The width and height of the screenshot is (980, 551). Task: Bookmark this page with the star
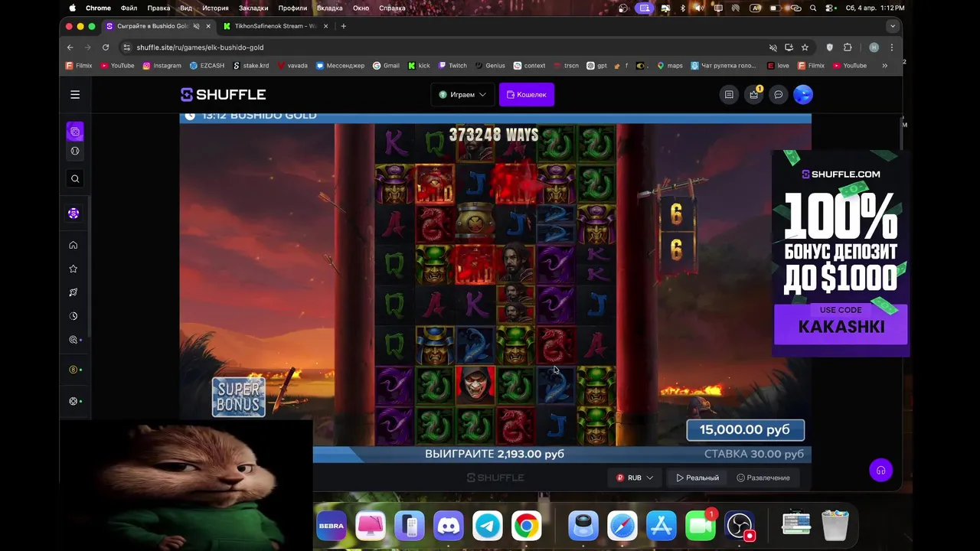point(805,47)
